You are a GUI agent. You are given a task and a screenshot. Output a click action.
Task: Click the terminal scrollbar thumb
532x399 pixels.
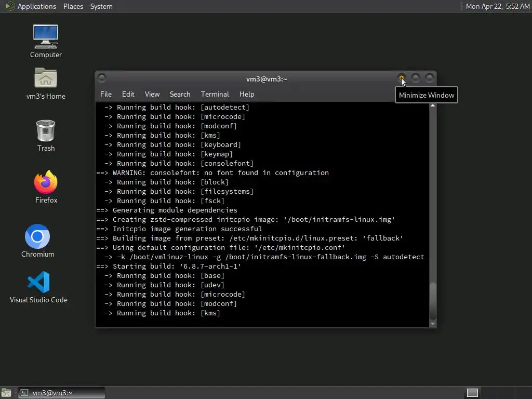[433, 300]
